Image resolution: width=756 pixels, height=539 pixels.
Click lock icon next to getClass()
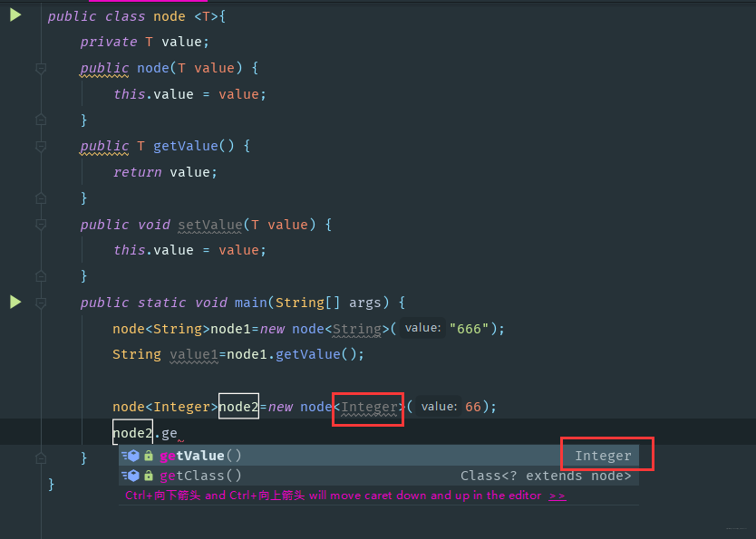click(x=149, y=476)
